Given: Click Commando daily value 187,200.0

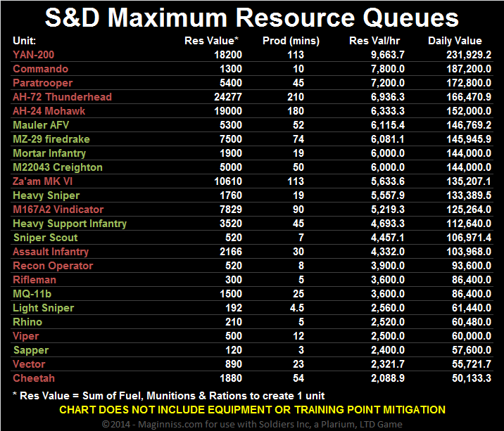Looking at the screenshot, I should tap(469, 69).
